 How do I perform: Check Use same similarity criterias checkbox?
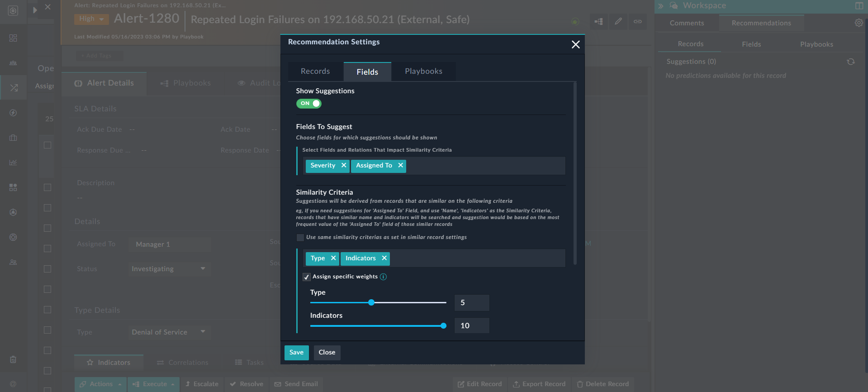[300, 238]
